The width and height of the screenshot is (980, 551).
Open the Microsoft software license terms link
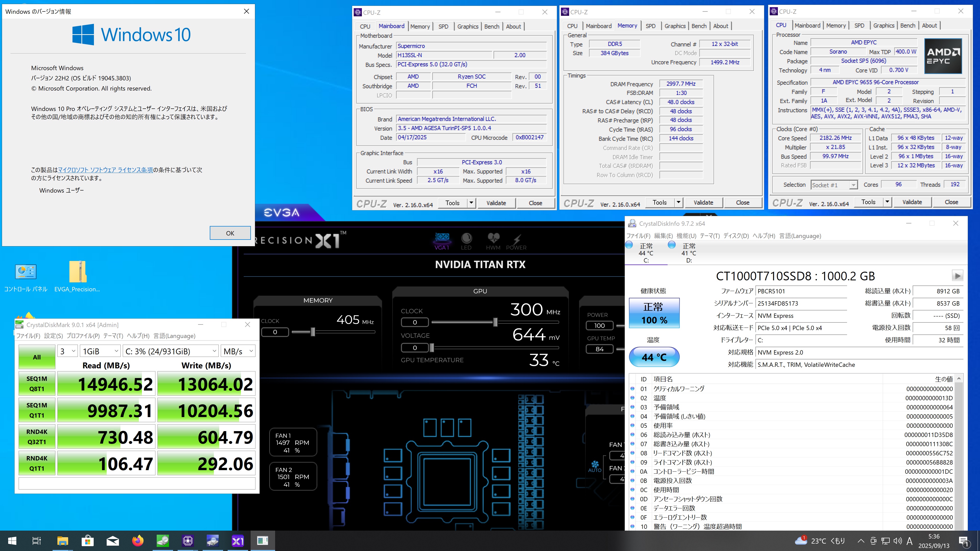click(105, 170)
